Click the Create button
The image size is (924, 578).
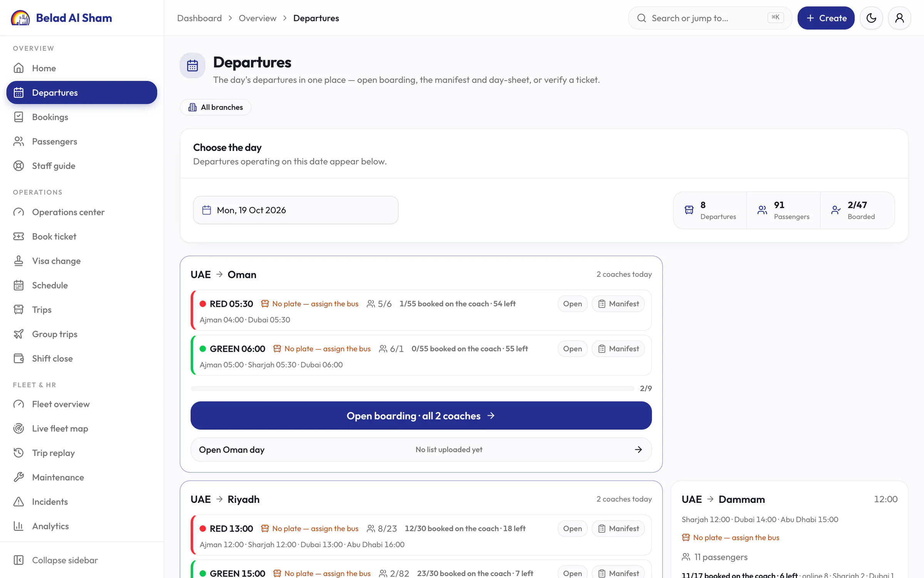pyautogui.click(x=826, y=18)
